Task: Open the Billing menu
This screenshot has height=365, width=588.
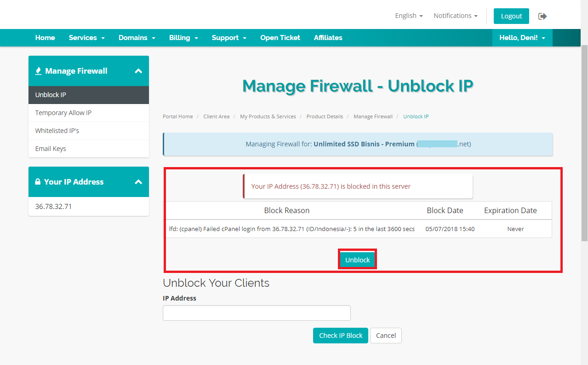Action: pos(183,38)
